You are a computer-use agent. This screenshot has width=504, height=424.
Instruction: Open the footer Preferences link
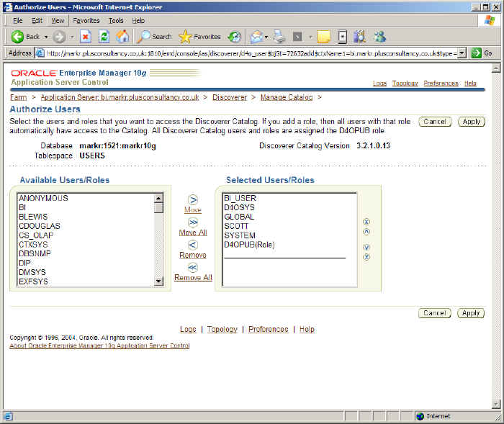269,329
